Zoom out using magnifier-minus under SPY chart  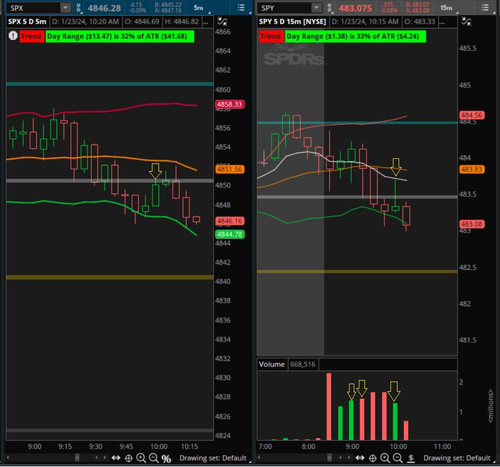(x=398, y=458)
